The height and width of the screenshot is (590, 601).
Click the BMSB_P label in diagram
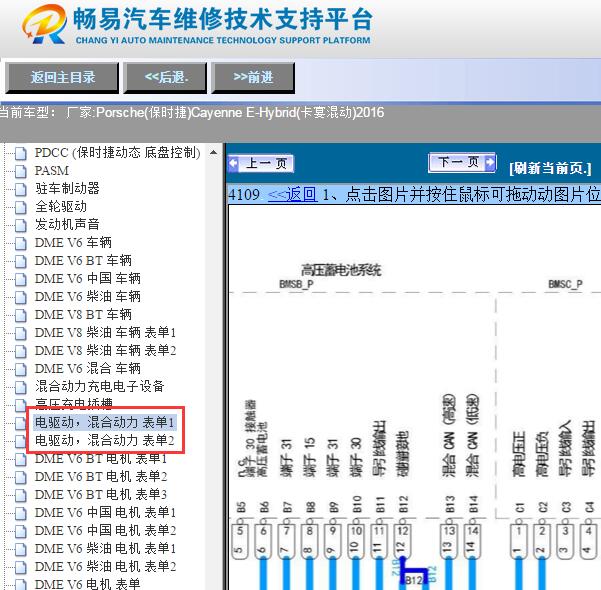[297, 284]
